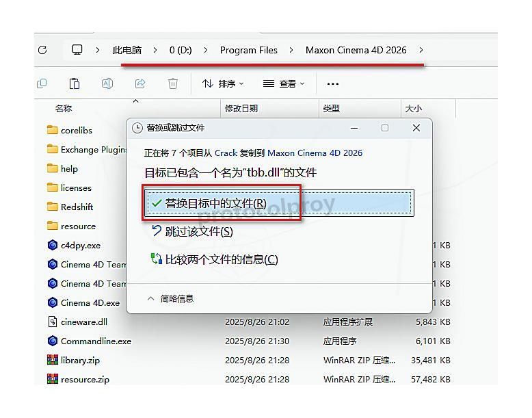Choose 跳过该文件(S) skip option
The image size is (532, 418).
(x=192, y=232)
